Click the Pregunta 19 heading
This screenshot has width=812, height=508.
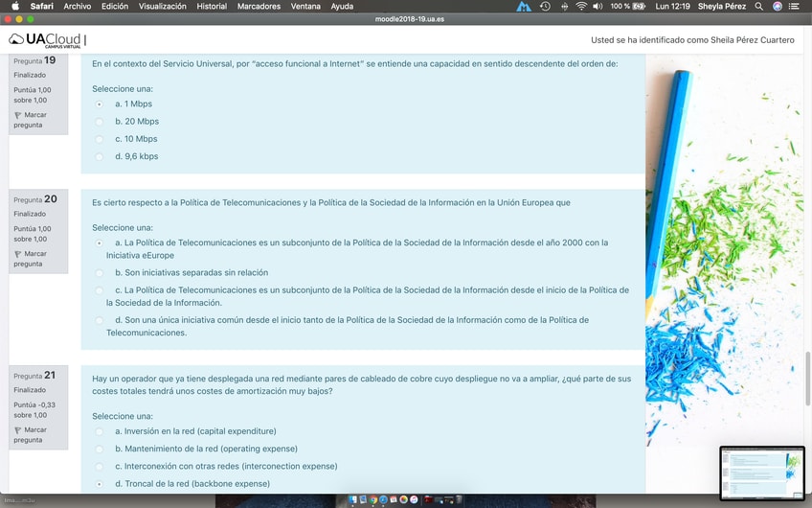[34, 60]
